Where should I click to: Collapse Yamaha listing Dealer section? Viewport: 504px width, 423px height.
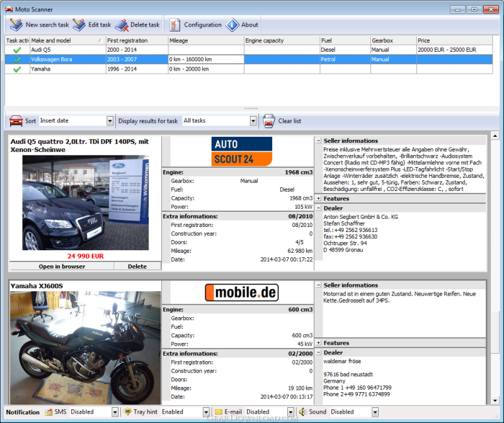click(319, 352)
